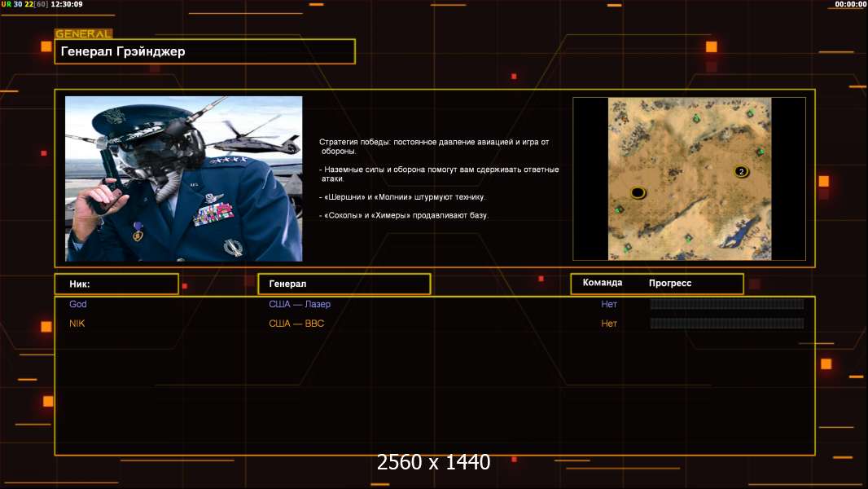
Task: Click the green supply icon in map's bottom-left corner
Action: click(627, 246)
